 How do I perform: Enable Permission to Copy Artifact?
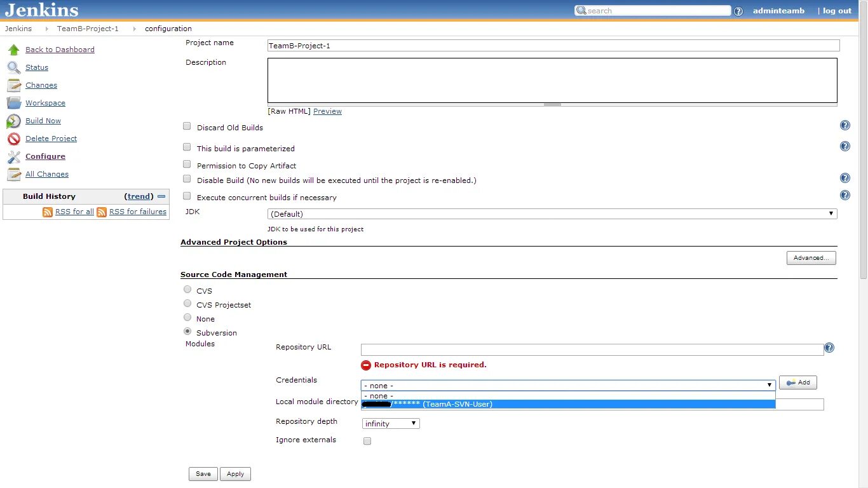[x=187, y=164]
